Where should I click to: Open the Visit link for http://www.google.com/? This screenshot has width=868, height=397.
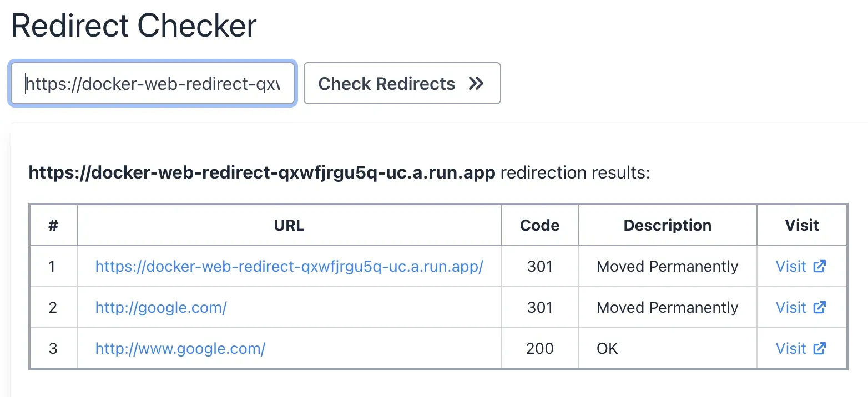(791, 348)
